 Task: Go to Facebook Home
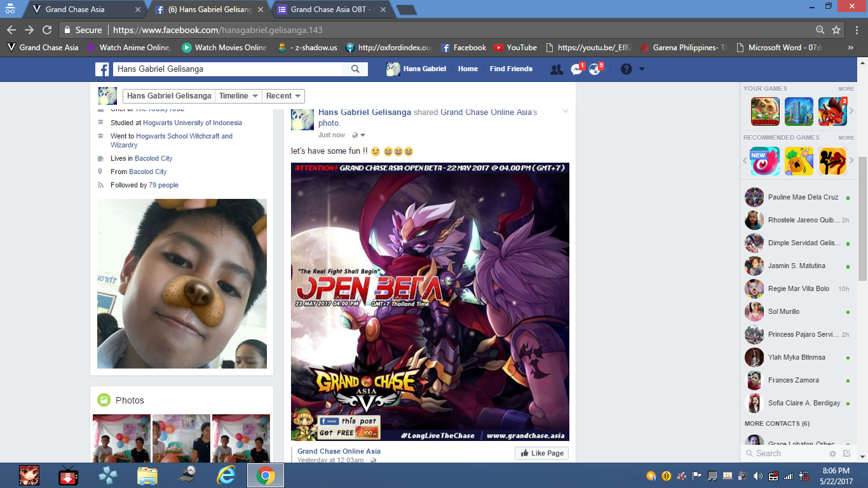tap(468, 69)
